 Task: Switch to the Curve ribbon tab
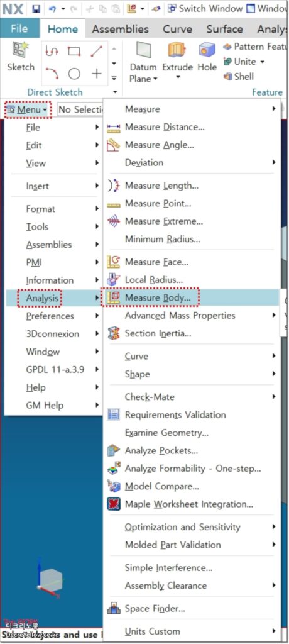pyautogui.click(x=177, y=29)
